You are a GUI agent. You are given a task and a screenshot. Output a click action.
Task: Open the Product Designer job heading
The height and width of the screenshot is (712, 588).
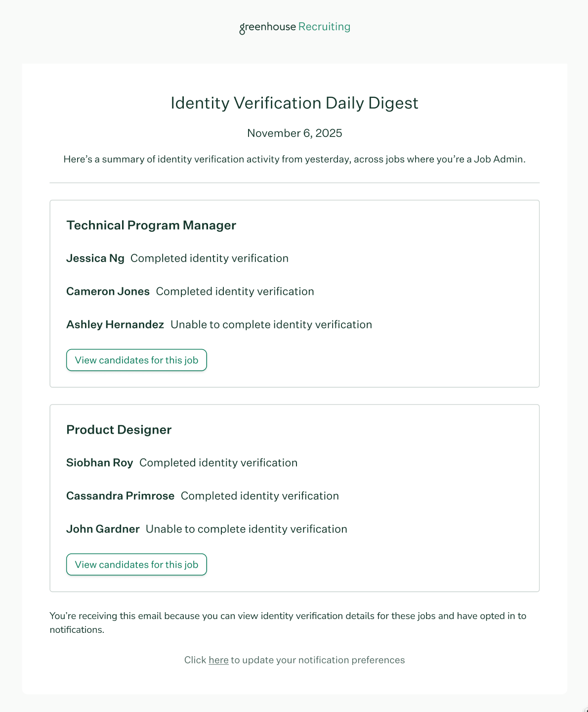(119, 430)
